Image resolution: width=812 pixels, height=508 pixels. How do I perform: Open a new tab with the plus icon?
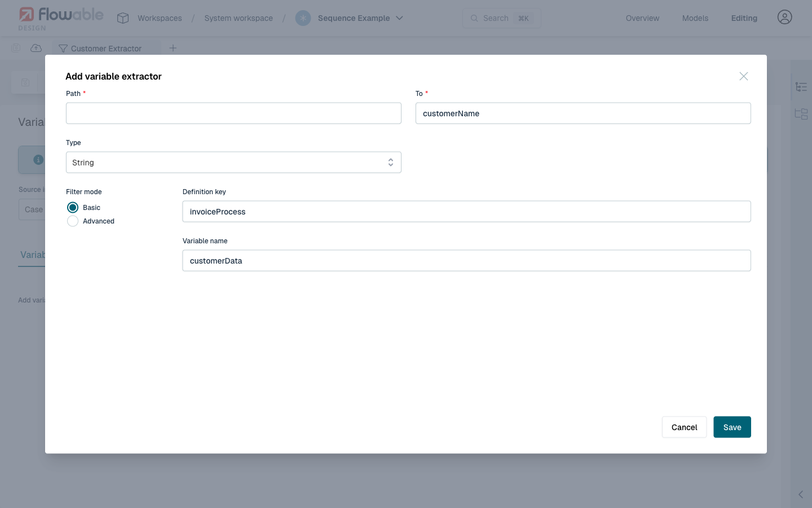click(173, 48)
